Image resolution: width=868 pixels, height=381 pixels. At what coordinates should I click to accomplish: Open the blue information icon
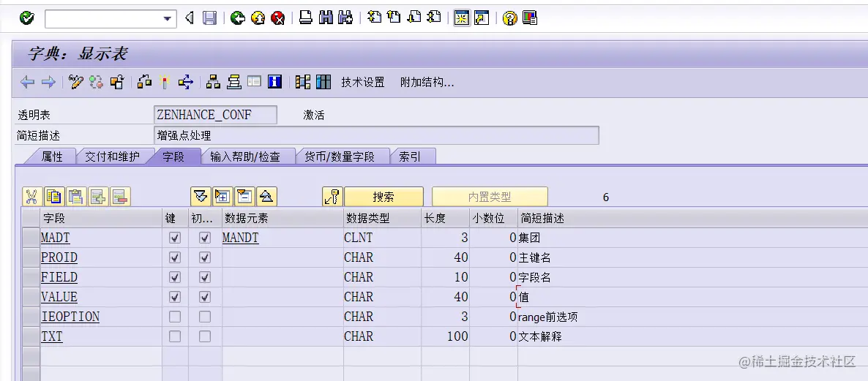pyautogui.click(x=274, y=83)
